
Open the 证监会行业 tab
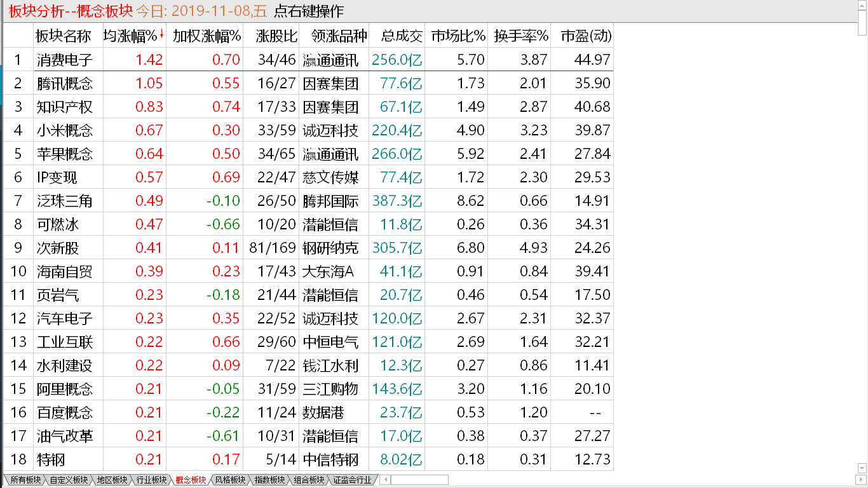pyautogui.click(x=352, y=480)
